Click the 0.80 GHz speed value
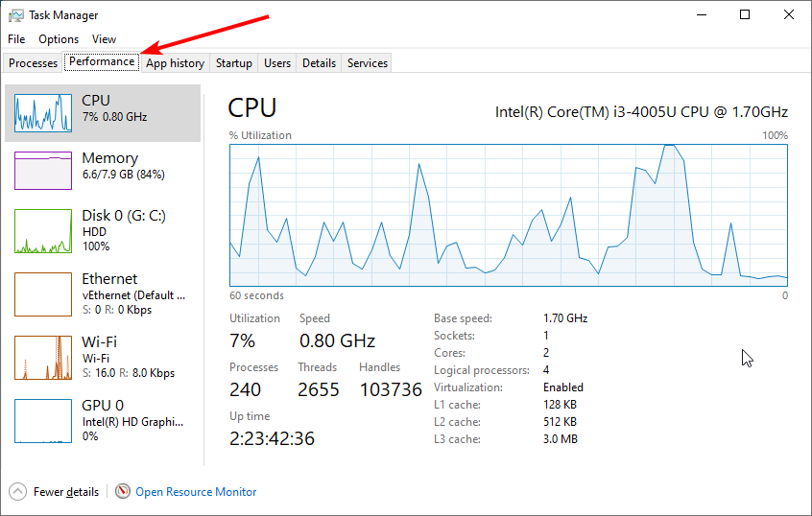 [x=337, y=340]
